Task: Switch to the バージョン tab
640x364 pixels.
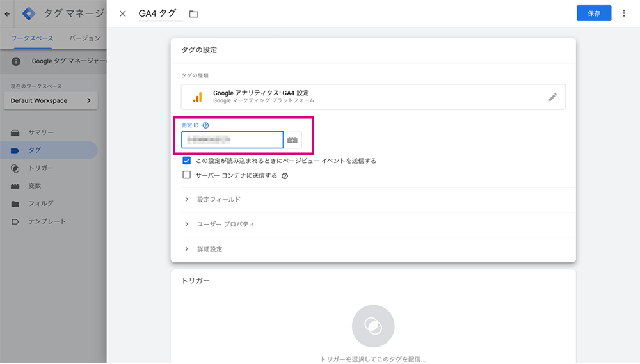Action: 84,38
